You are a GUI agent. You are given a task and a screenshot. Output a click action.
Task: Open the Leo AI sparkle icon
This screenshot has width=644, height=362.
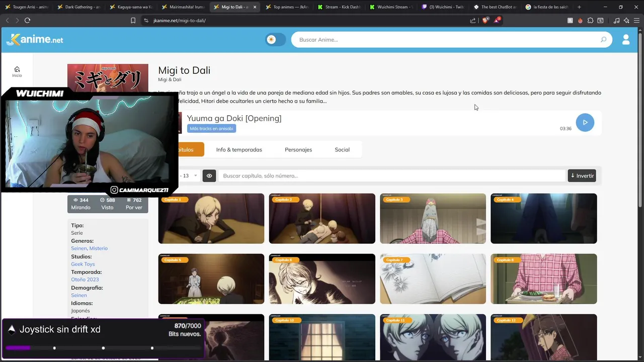click(x=626, y=21)
